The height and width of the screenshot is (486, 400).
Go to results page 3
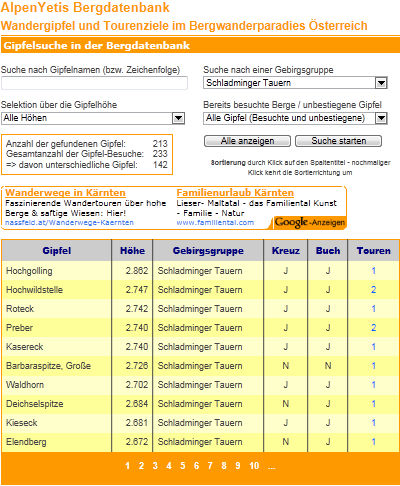[x=155, y=466]
